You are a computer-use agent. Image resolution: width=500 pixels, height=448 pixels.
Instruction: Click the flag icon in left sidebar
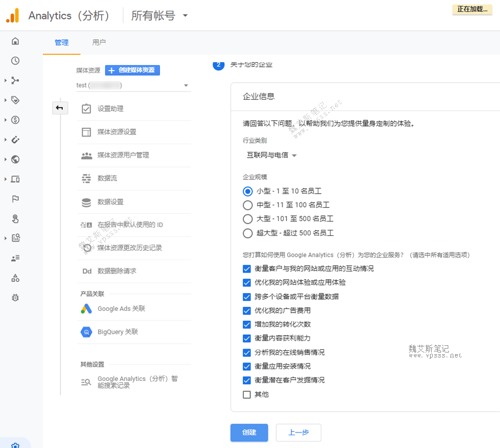click(x=15, y=199)
